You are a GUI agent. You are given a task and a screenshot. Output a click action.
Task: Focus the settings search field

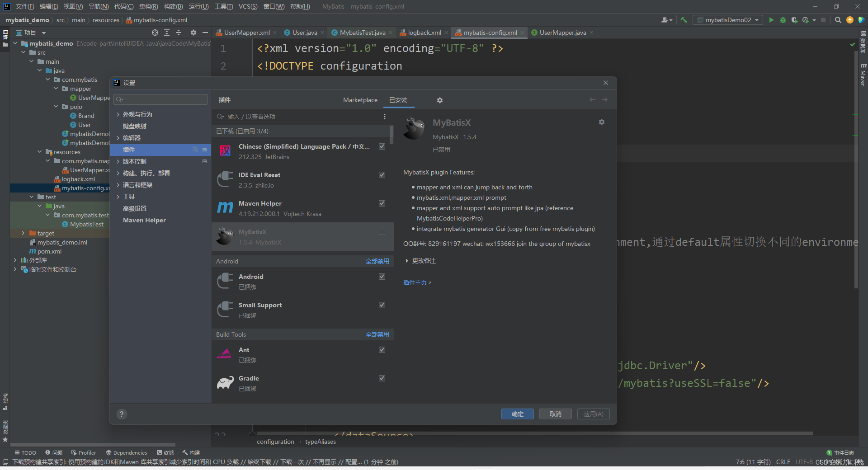[160, 99]
